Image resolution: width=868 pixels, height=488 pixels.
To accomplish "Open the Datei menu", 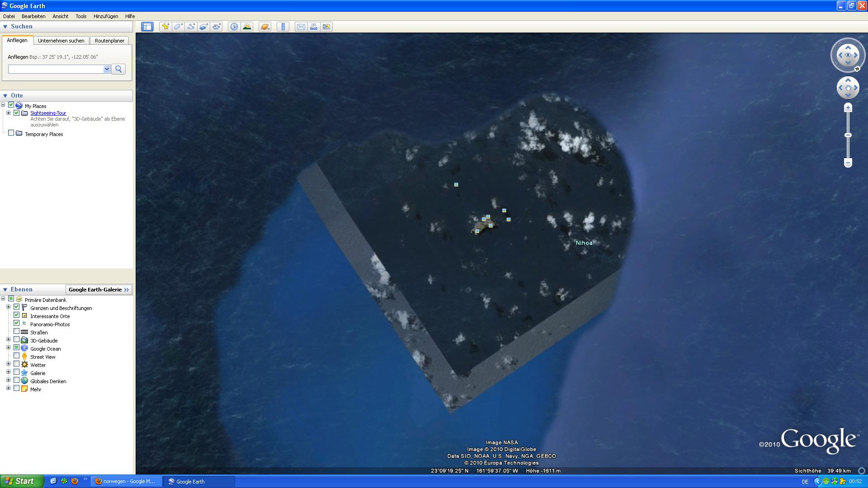I will tap(9, 16).
